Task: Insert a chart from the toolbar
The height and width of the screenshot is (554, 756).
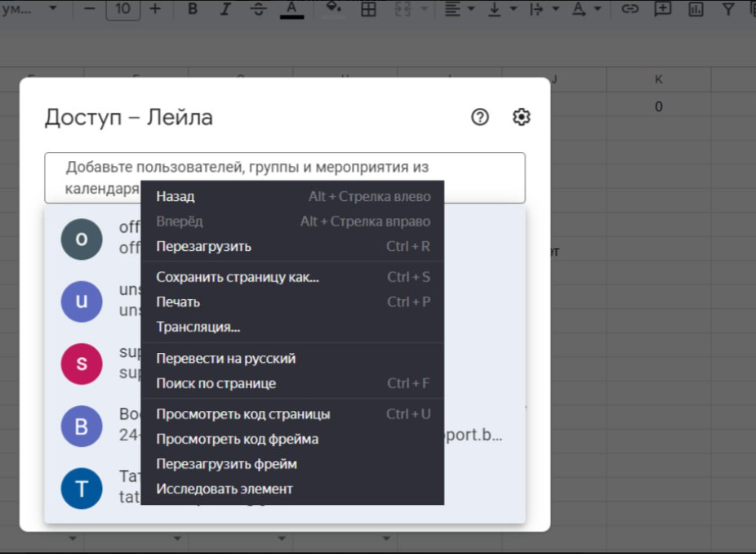Action: [x=696, y=9]
